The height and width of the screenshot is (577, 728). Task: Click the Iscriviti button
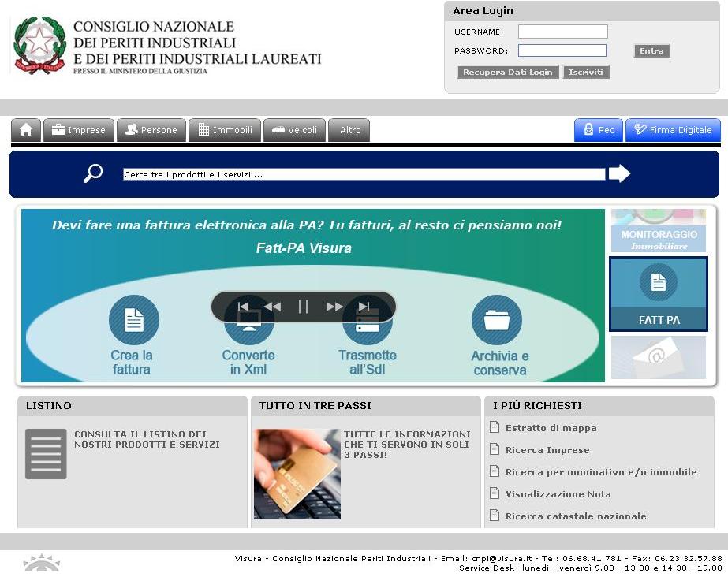[586, 73]
